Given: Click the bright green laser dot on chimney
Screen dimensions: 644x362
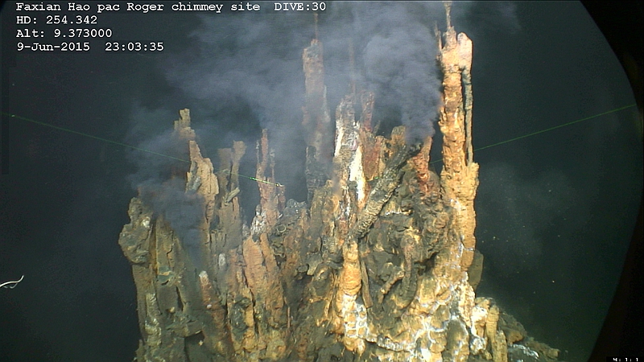Looking at the screenshot, I should click(252, 179).
